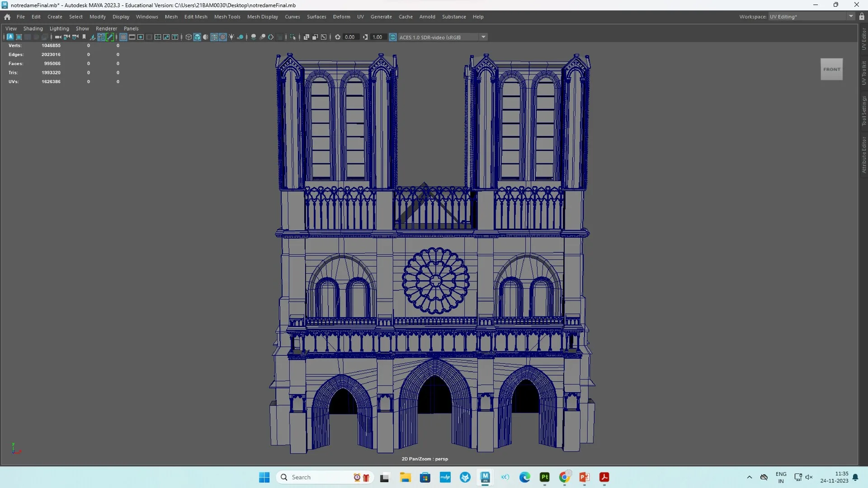Select Smooth Shade All display
Image resolution: width=868 pixels, height=488 pixels.
197,37
